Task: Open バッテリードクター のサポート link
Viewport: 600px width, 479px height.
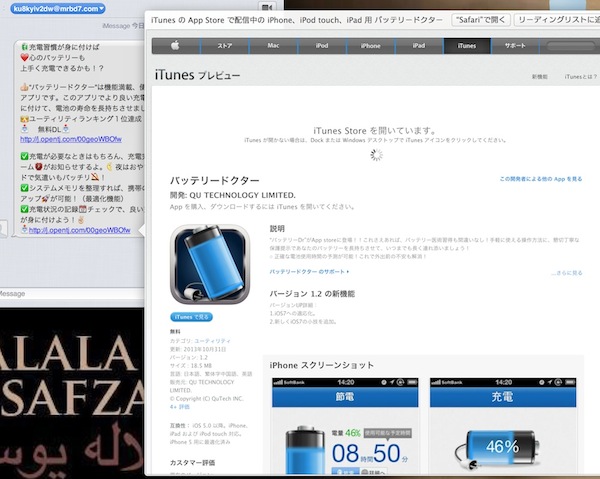Action: [309, 272]
